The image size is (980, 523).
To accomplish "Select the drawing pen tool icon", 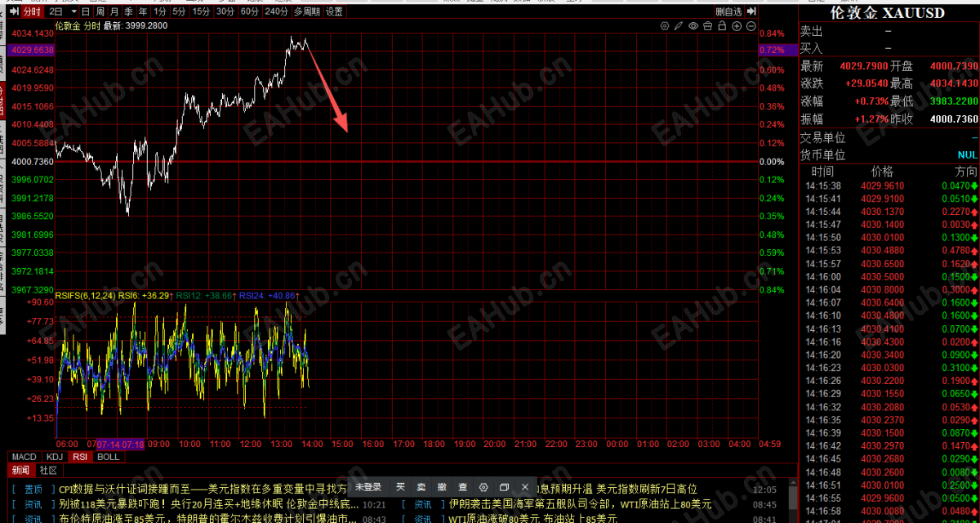I will [679, 26].
